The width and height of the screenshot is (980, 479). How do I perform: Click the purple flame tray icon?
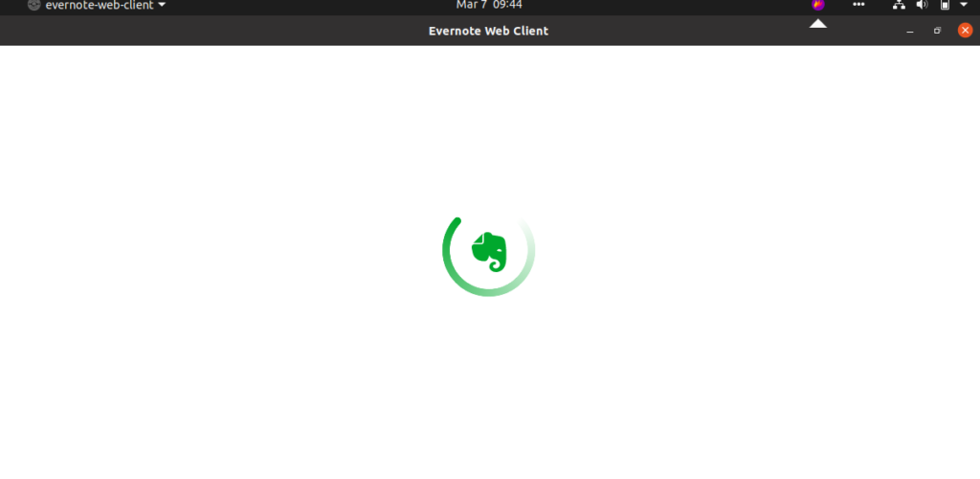click(817, 5)
